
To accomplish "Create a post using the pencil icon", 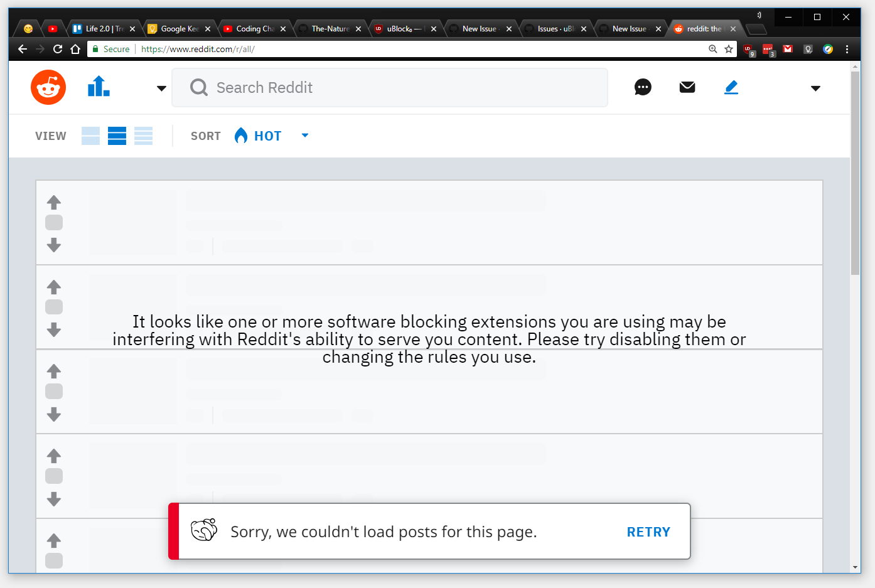I will (x=731, y=87).
